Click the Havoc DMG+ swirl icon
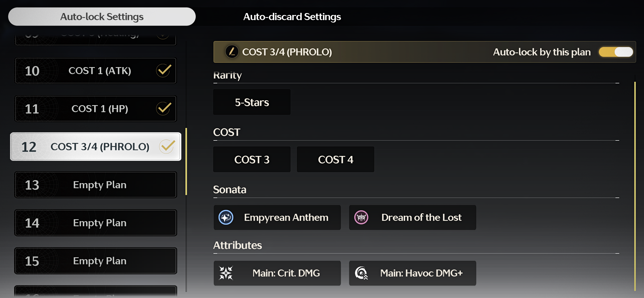This screenshot has height=298, width=644. tap(362, 273)
